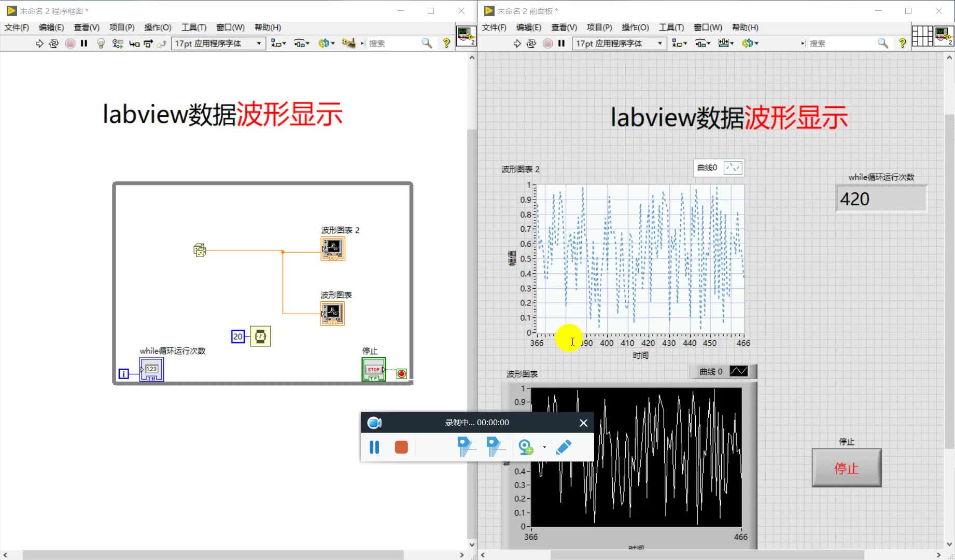Open 帮助(H) menu in front panel window
The width and height of the screenshot is (955, 560).
745,27
